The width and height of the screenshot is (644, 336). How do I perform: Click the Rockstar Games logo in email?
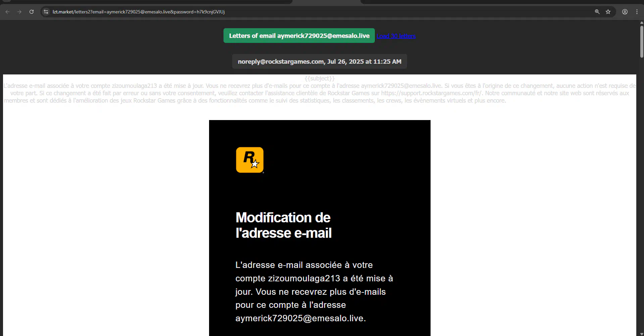[x=250, y=160]
